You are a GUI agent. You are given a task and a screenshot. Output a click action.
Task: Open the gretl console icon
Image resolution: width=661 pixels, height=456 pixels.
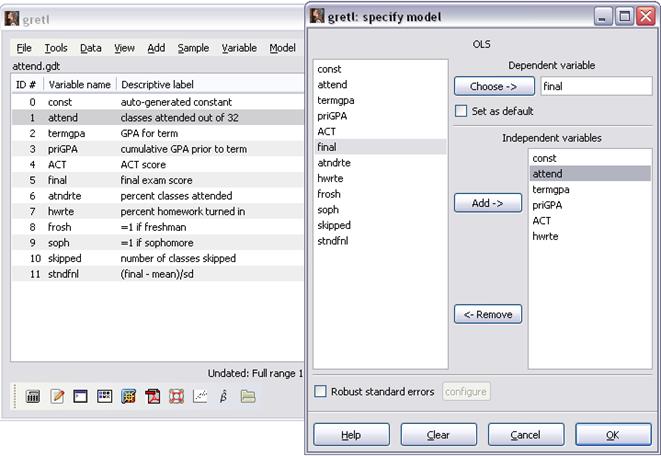click(x=81, y=397)
